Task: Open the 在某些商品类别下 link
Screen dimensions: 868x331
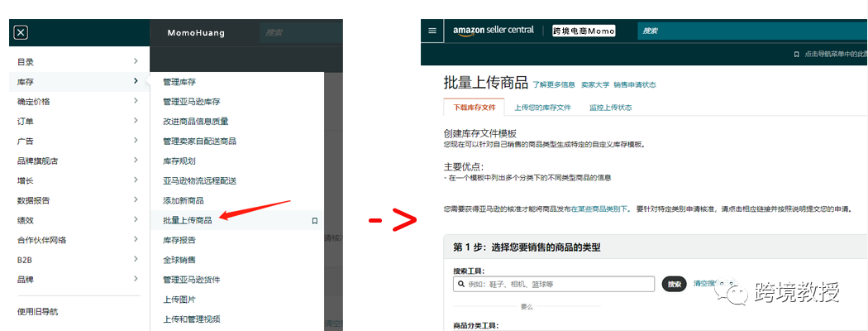Action: click(x=601, y=209)
